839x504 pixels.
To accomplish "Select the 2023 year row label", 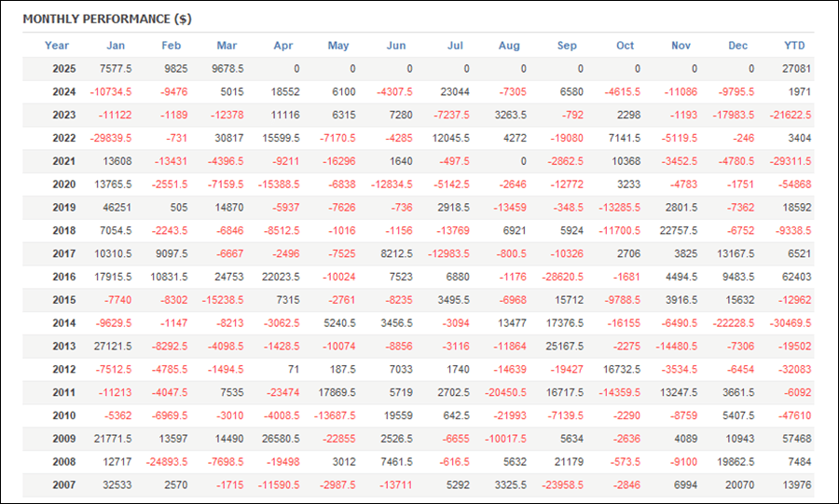I will coord(64,115).
